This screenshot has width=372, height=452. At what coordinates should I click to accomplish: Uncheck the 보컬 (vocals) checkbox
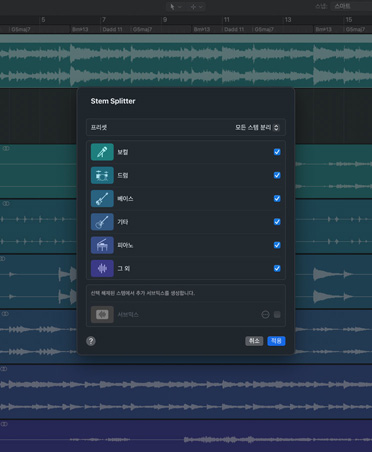tap(277, 152)
